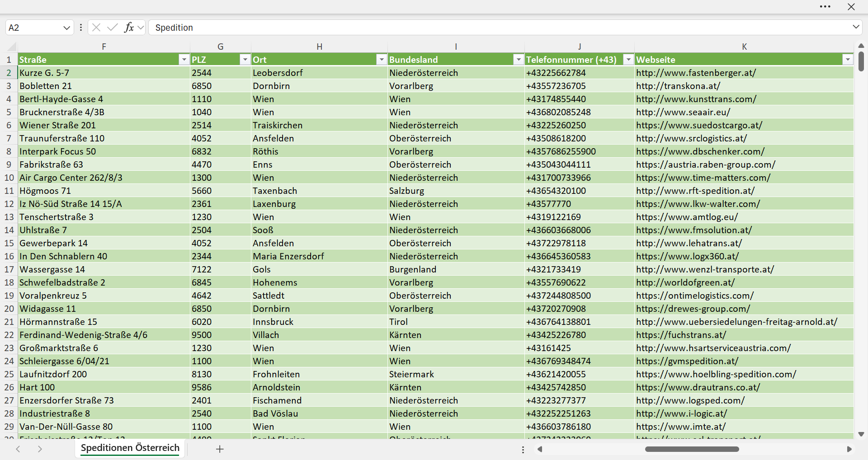Image resolution: width=868 pixels, height=460 pixels.
Task: Expand the formula bar chevron
Action: coord(856,27)
